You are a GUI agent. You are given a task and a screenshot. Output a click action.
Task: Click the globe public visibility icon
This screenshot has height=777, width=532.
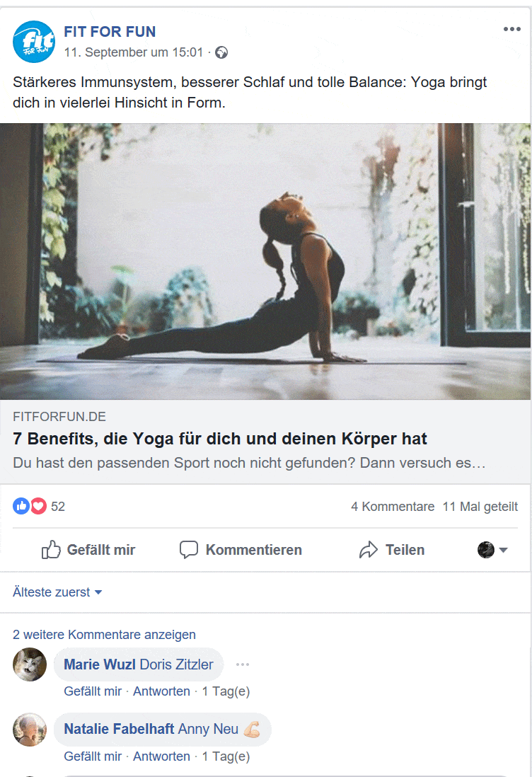click(x=221, y=52)
